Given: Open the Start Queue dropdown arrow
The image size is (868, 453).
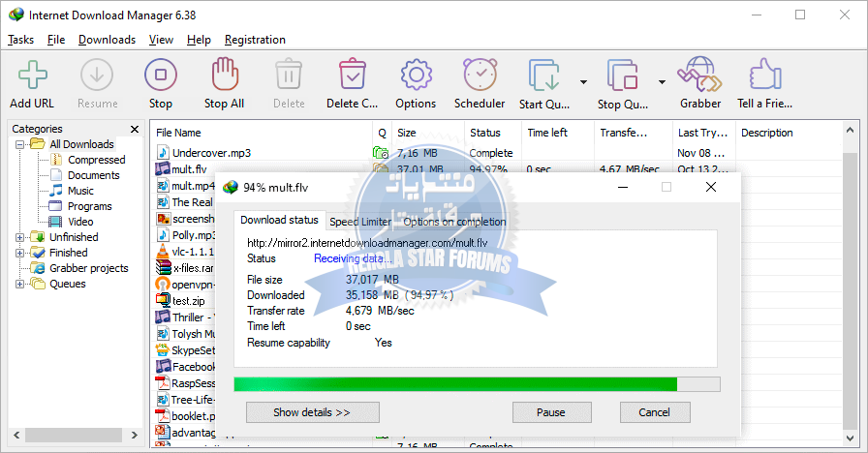Looking at the screenshot, I should 583,82.
